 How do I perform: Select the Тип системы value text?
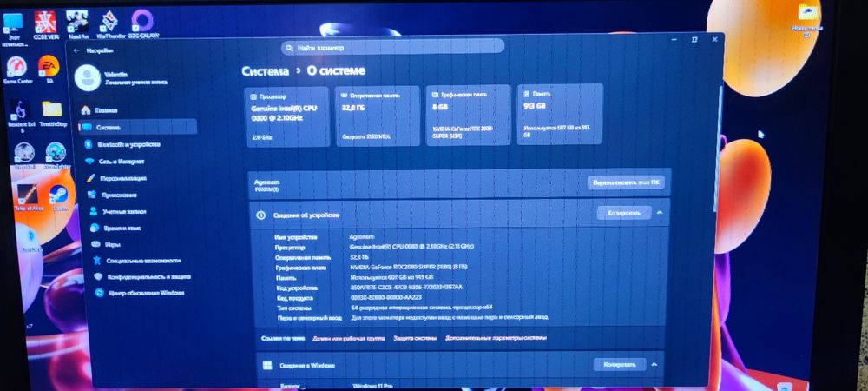(x=422, y=307)
